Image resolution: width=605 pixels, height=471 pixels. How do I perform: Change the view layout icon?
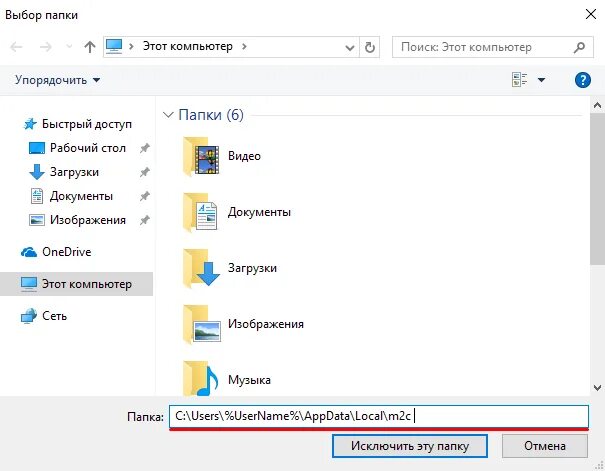click(519, 80)
